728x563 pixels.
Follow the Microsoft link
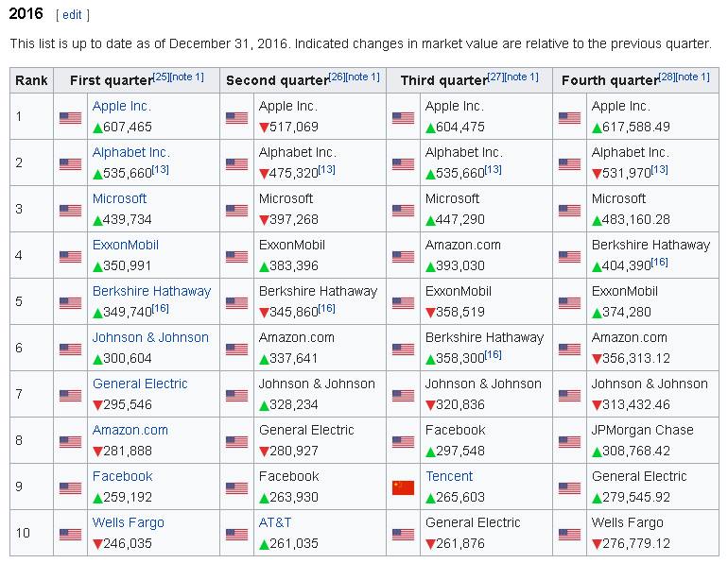[120, 198]
